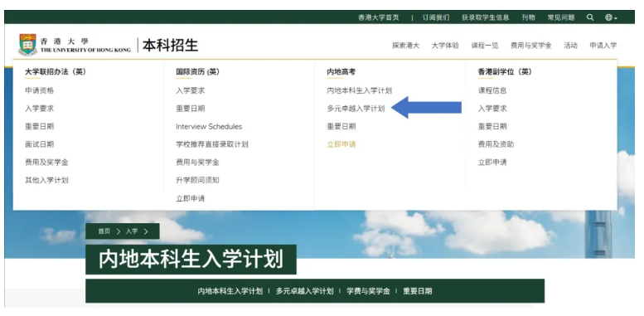Open 费用与奖学金 under 国际资历
Screen dimensions: 644x316
click(x=197, y=163)
